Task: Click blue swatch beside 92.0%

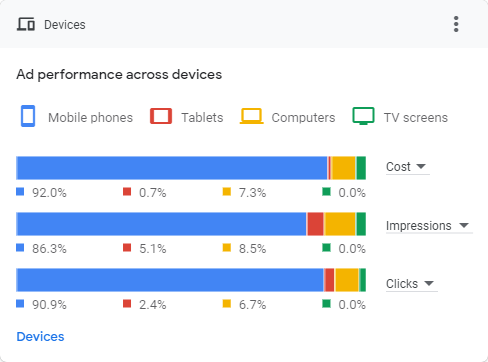Action: tap(20, 192)
